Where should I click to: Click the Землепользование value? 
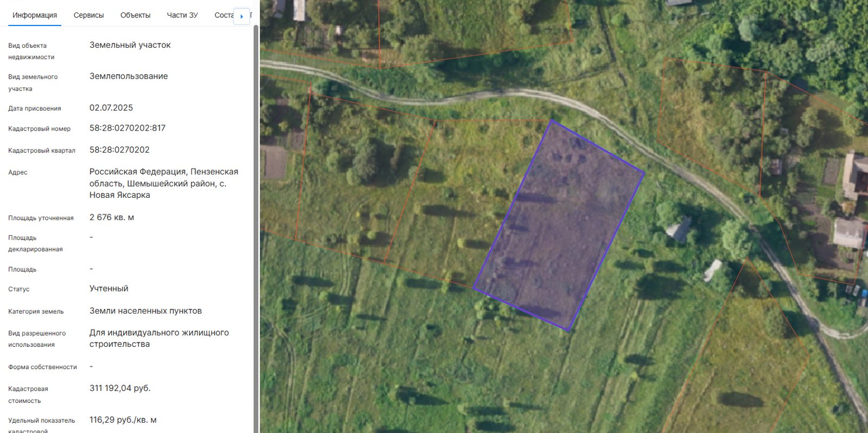click(x=129, y=76)
